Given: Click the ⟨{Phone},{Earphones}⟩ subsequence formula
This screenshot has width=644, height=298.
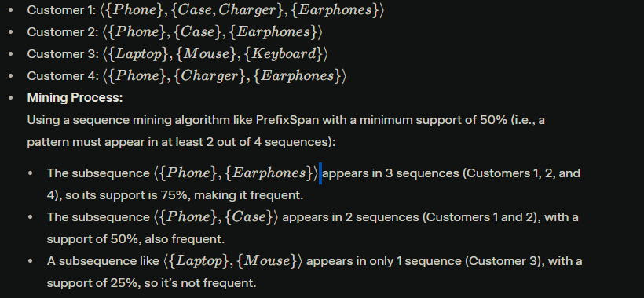Looking at the screenshot, I should click(x=236, y=173).
